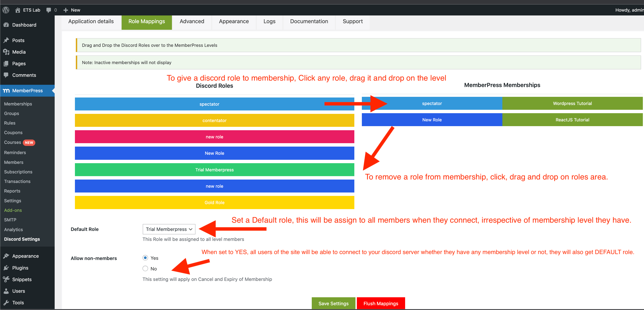Click the Flush Mappings button
This screenshot has width=644, height=310.
381,303
